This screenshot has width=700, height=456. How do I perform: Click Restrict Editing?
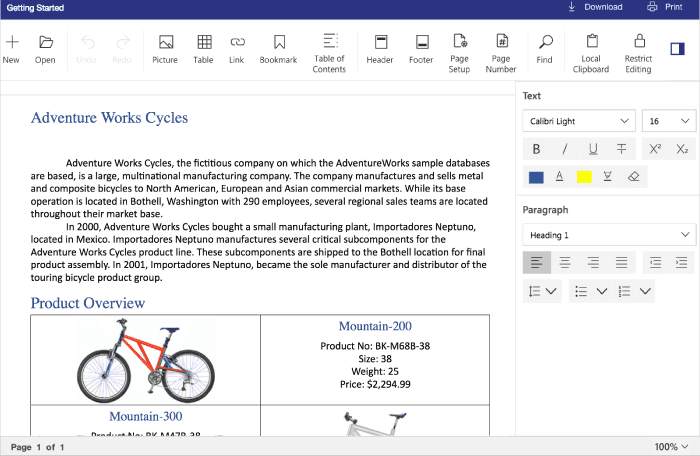pyautogui.click(x=638, y=53)
